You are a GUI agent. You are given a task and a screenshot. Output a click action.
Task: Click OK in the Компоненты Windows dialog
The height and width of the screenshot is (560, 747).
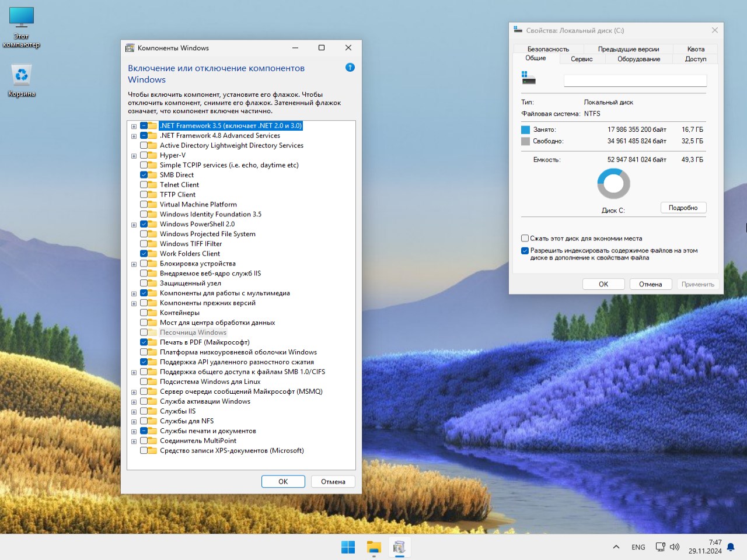[283, 481]
